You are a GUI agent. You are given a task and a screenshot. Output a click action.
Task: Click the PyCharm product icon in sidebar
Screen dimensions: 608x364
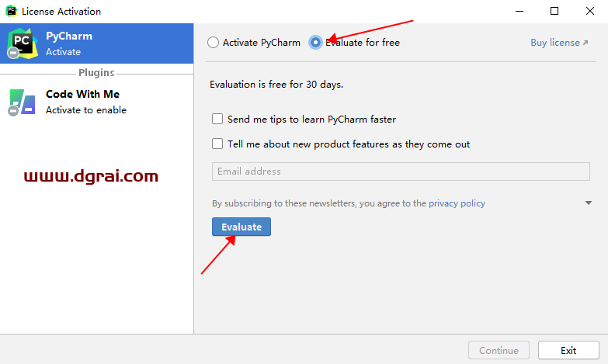[x=22, y=43]
